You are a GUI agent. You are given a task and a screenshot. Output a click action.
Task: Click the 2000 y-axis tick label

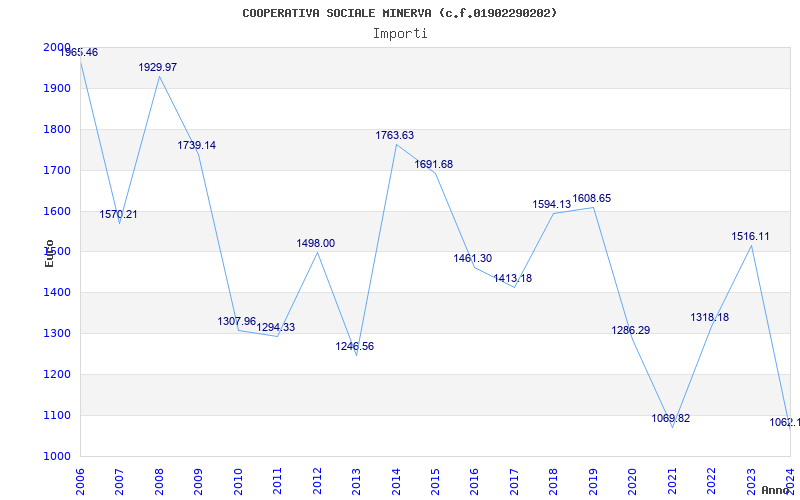pyautogui.click(x=57, y=47)
